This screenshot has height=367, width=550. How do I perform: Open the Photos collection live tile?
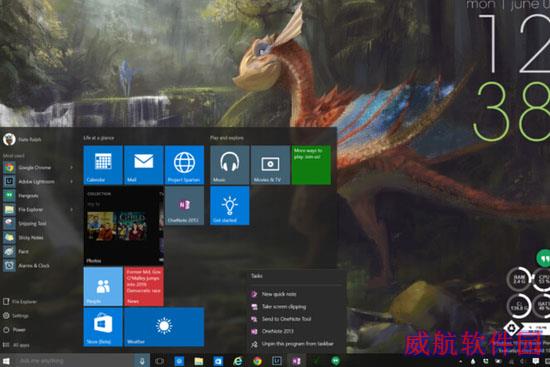coord(123,226)
